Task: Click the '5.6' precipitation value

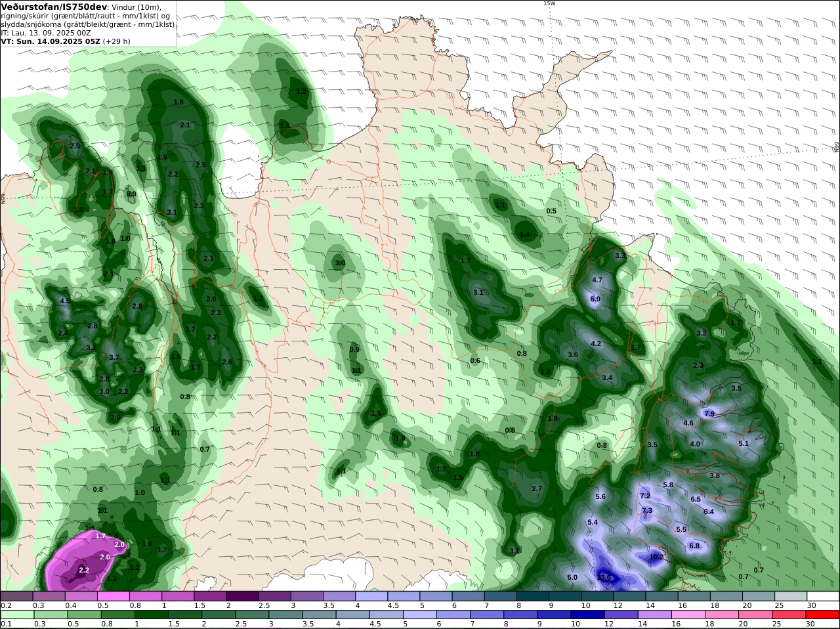Action: pyautogui.click(x=600, y=496)
